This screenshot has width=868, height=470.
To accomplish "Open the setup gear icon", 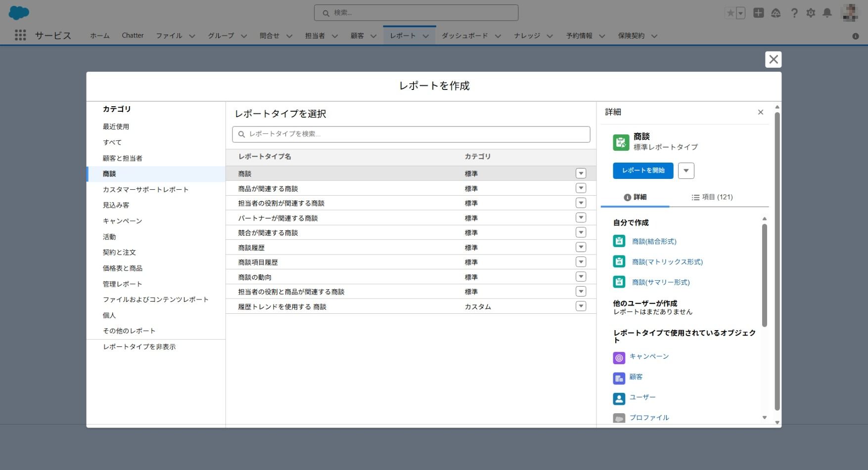I will coord(811,13).
